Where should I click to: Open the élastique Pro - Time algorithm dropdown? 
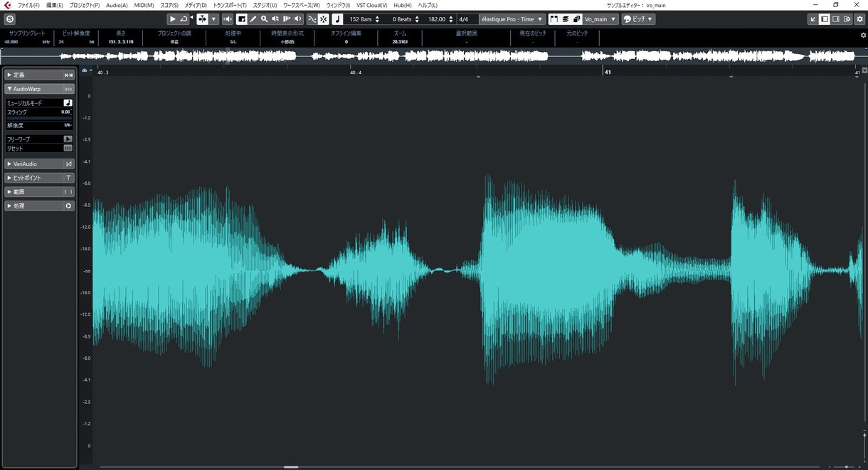tap(512, 19)
